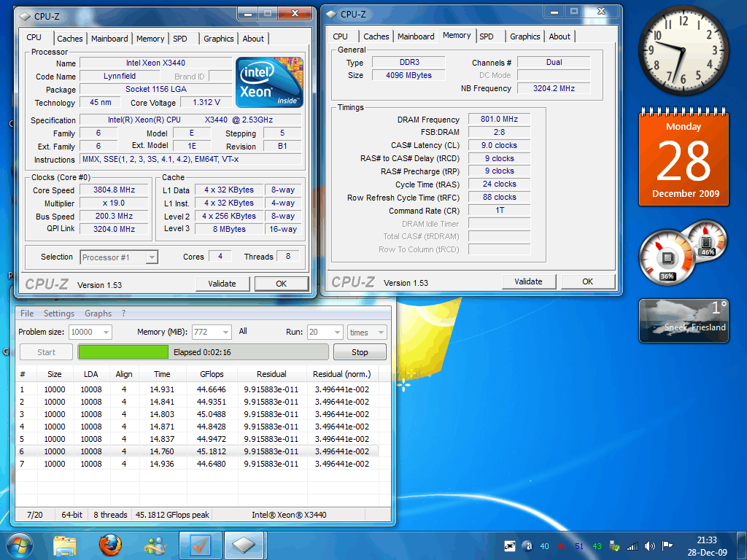The image size is (747, 560).
Task: Select result row 6 with 45.1812 GFlops
Action: 197,451
